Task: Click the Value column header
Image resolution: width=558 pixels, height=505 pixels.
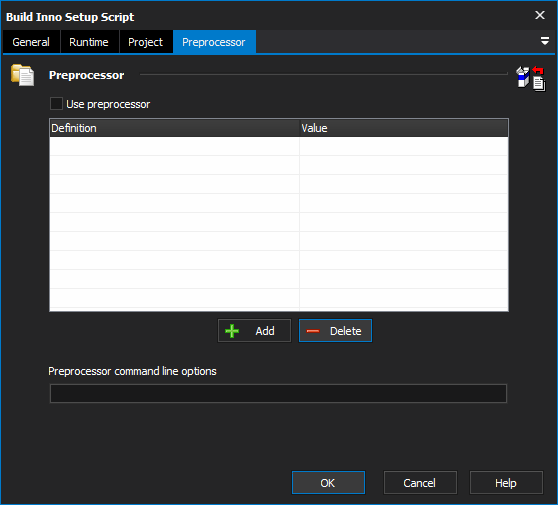Action: pyautogui.click(x=404, y=128)
